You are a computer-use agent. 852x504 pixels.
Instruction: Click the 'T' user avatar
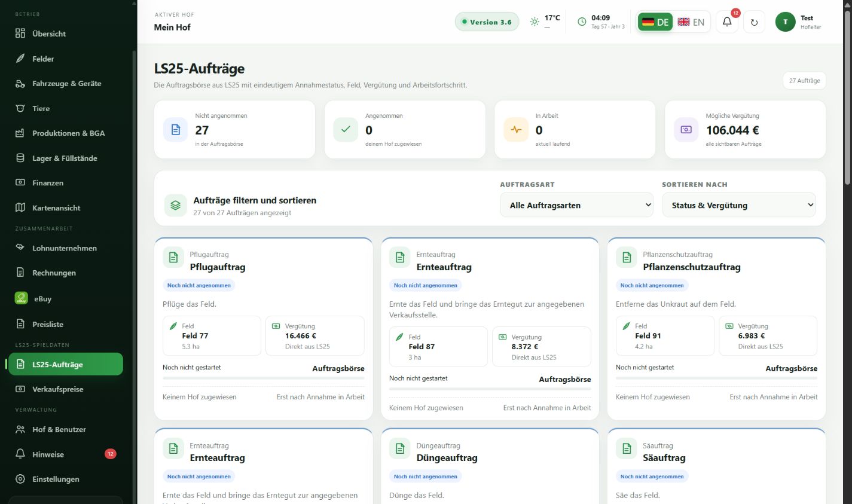785,22
